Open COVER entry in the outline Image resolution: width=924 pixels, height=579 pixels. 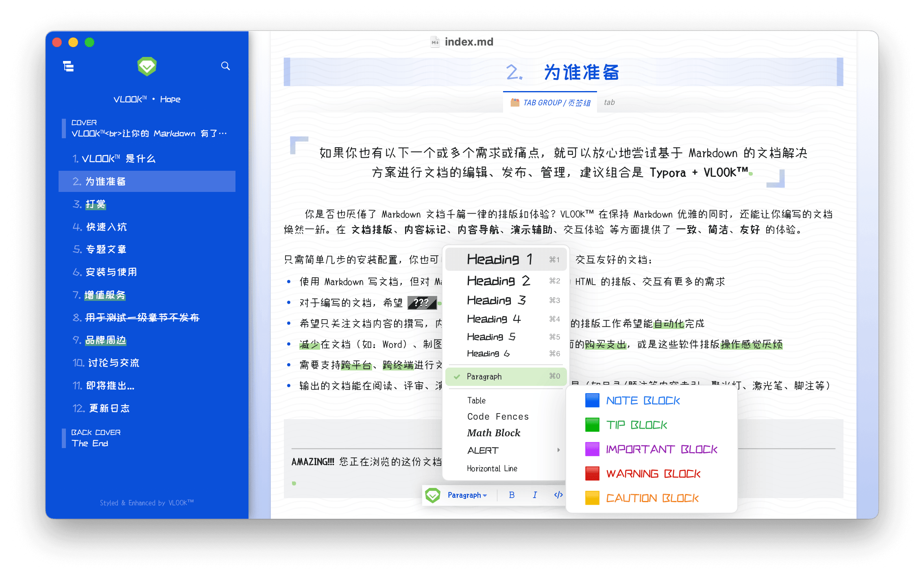[147, 128]
